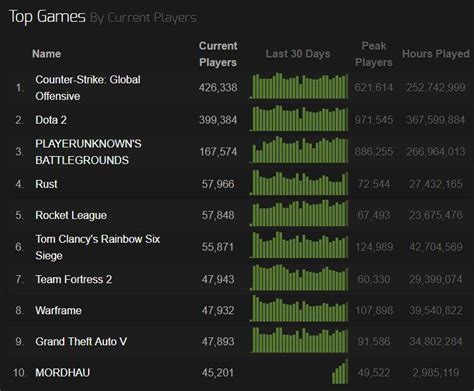The width and height of the screenshot is (474, 391).
Task: Select peak players value 107,898
Action: 374,311
